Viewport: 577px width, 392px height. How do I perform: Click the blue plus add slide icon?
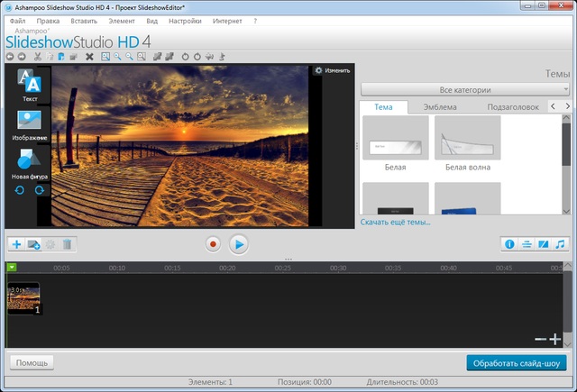(16, 243)
